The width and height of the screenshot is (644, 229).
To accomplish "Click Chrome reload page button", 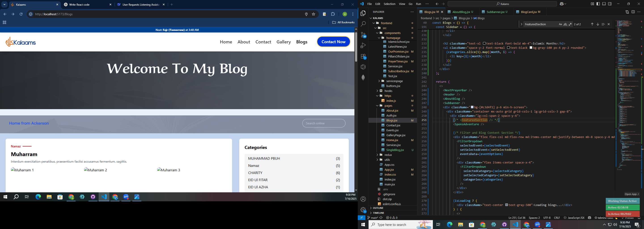I will click(x=21, y=14).
